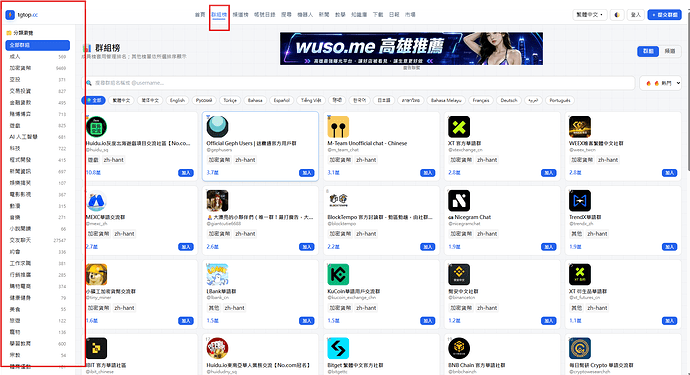Click the Bitget group cyan avatar
Image resolution: width=690 pixels, height=375 pixels.
click(x=338, y=349)
